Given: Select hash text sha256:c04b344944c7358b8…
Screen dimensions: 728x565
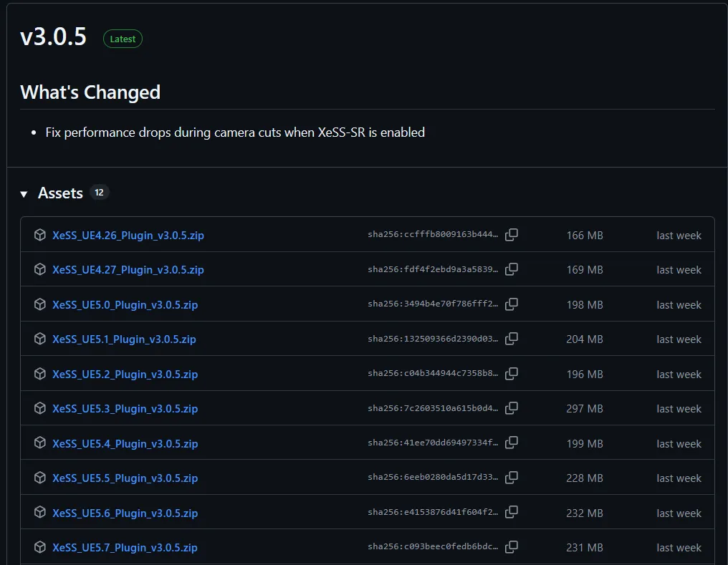Looking at the screenshot, I should click(433, 373).
